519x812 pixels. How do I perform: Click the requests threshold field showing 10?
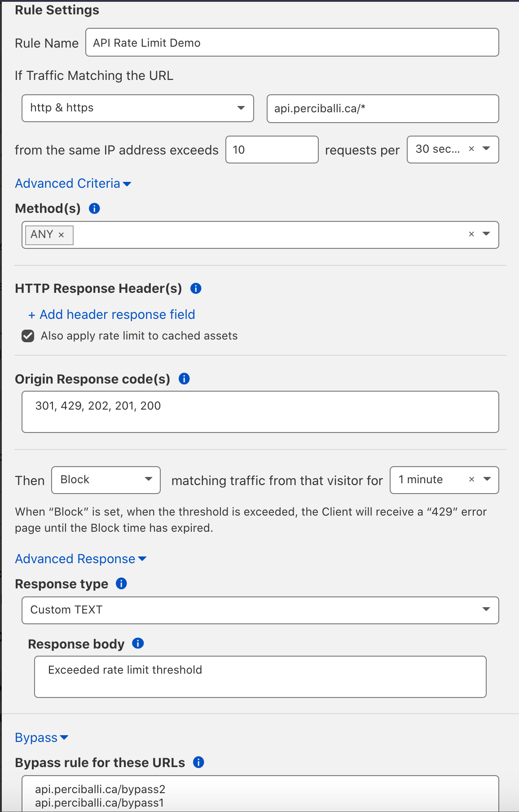click(272, 150)
